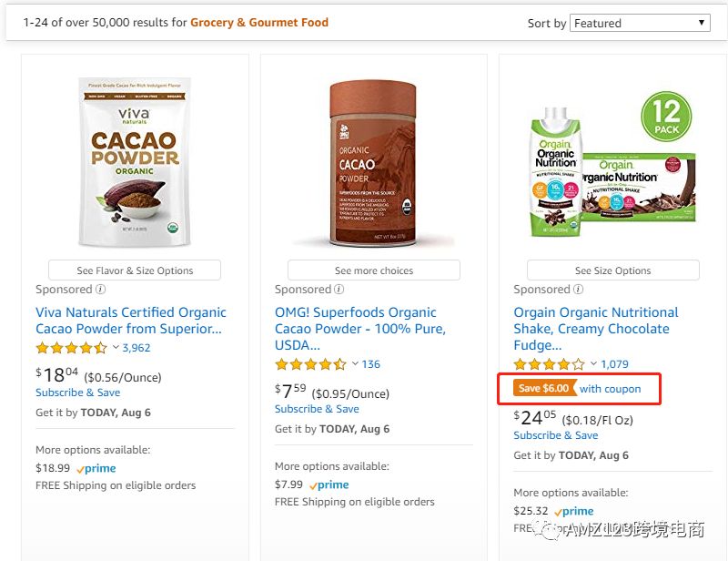Viewport: 728px width, 561px height.
Task: Click the See Size Options button
Action: (612, 270)
